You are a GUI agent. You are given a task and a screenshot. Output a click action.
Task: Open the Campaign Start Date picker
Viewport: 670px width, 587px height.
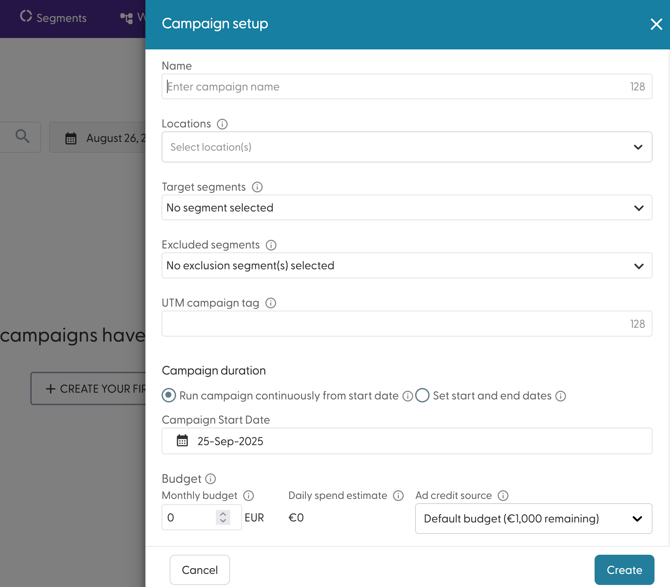point(406,441)
